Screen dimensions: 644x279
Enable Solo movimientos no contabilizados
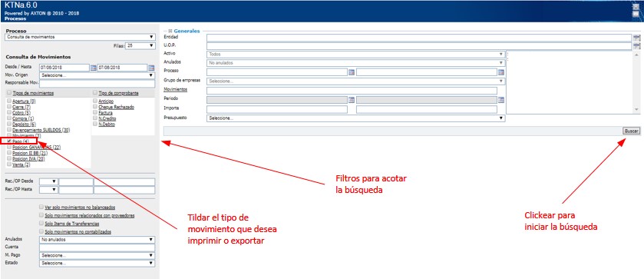tap(41, 231)
